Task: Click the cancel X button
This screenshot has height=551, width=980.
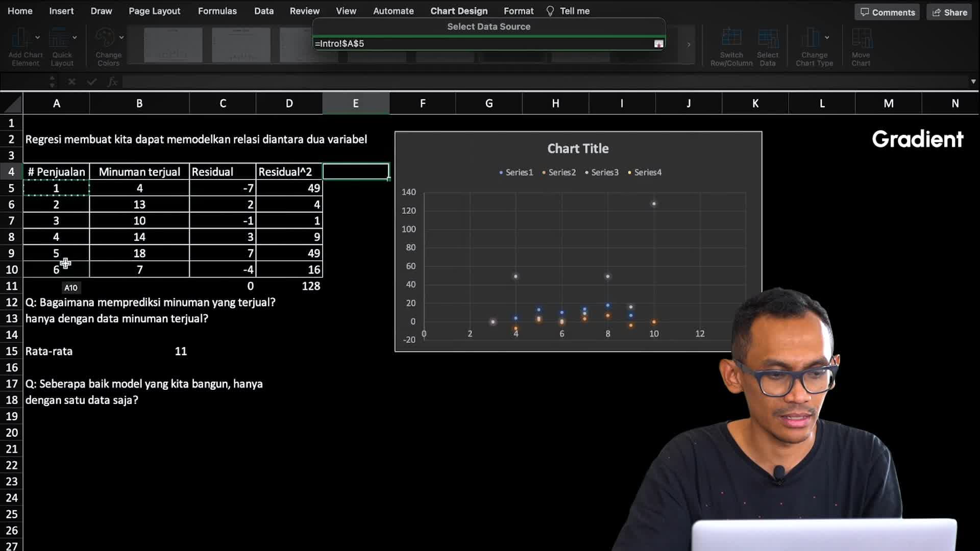Action: tap(71, 82)
